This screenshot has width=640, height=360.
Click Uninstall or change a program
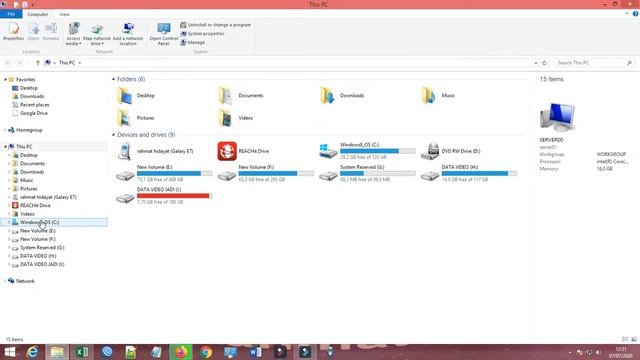(216, 25)
